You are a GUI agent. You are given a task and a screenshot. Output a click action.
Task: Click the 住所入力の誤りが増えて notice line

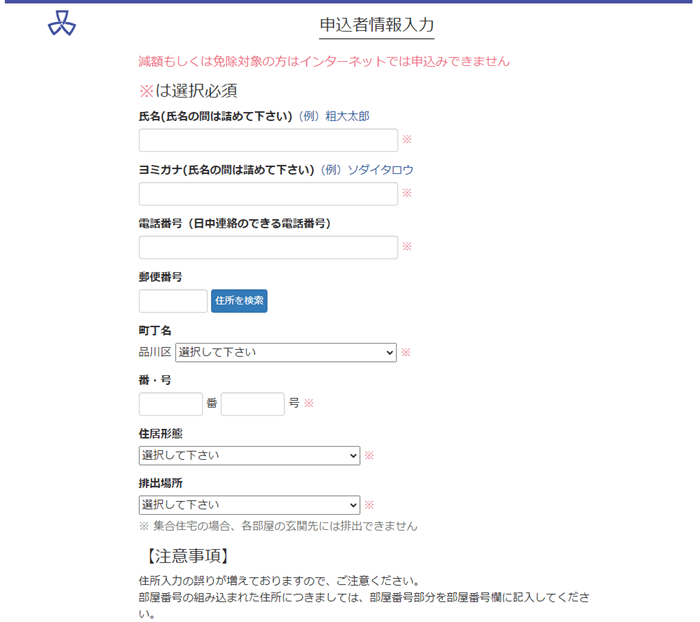tap(279, 581)
